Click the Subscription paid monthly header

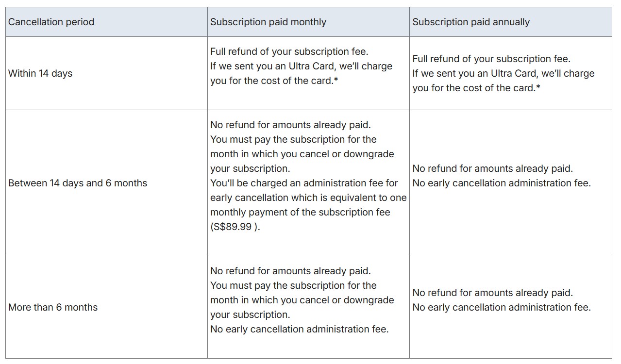[x=308, y=22]
